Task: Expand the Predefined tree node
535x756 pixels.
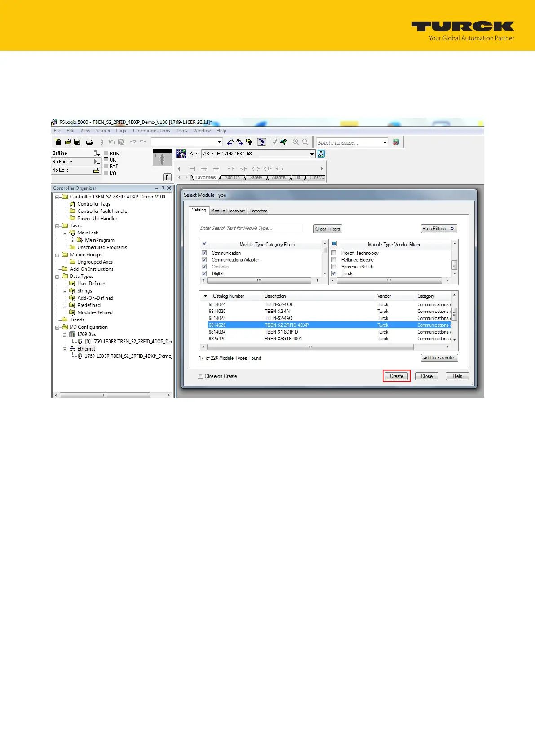Action: coord(65,305)
